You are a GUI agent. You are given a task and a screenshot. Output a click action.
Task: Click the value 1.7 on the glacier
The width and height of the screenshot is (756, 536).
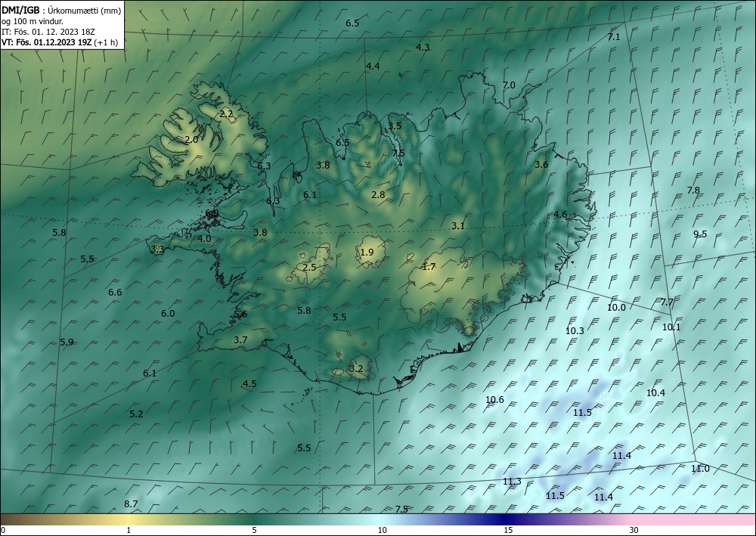pos(429,267)
